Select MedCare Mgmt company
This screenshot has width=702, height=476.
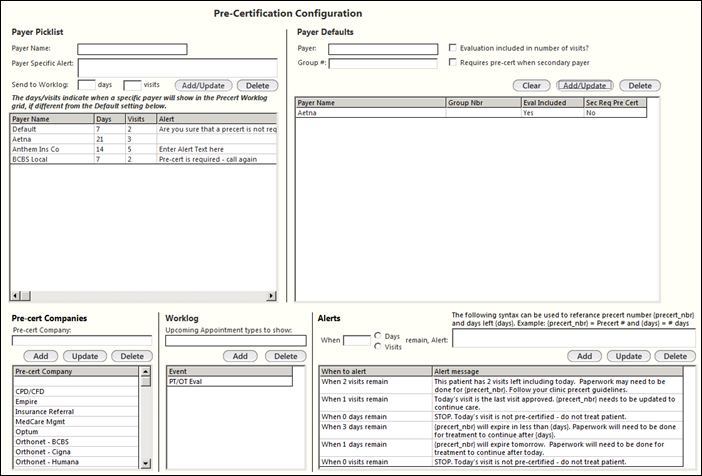point(76,422)
